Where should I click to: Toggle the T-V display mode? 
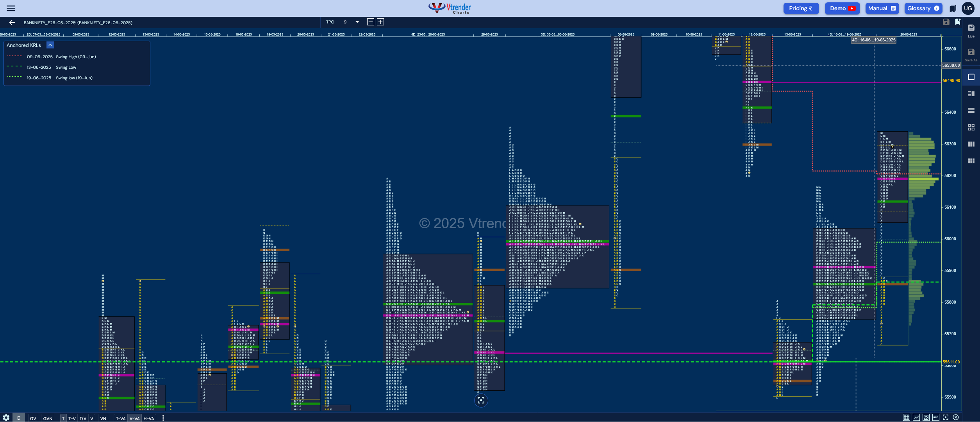click(72, 418)
